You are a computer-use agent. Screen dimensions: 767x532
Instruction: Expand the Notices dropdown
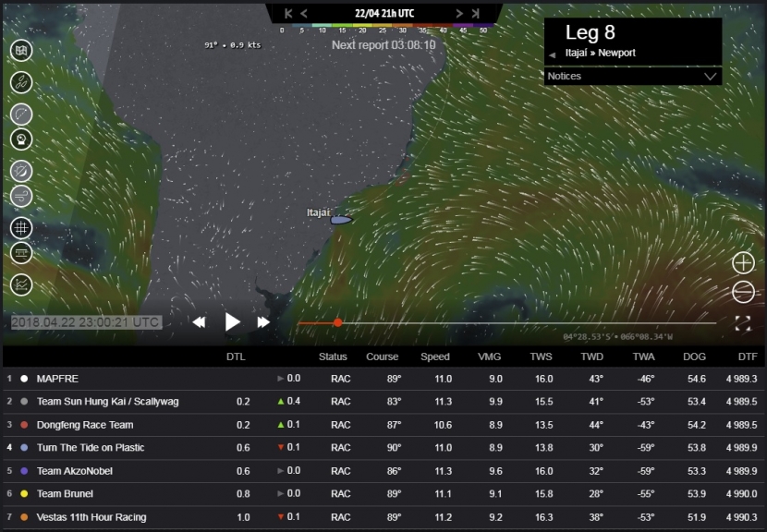pos(710,77)
